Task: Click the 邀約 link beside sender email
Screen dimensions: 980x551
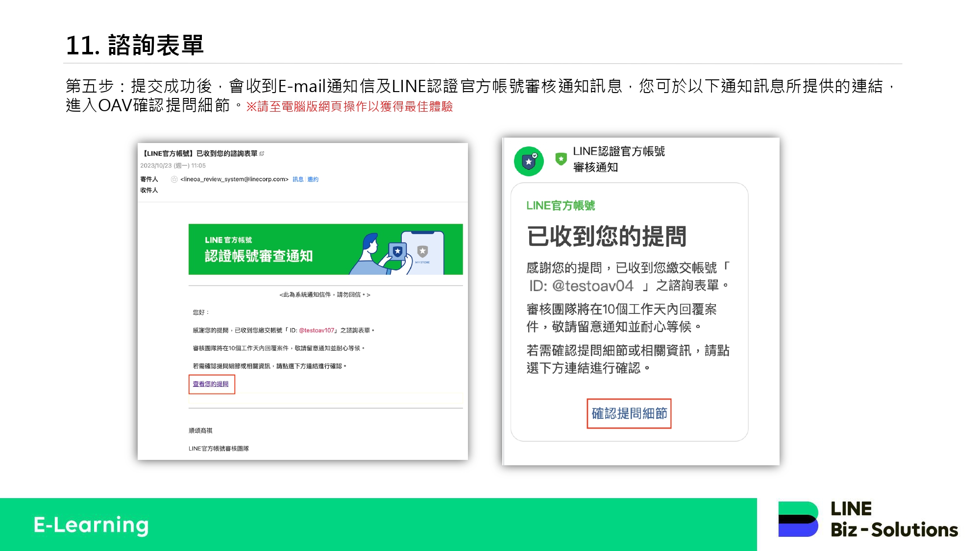Action: click(313, 179)
